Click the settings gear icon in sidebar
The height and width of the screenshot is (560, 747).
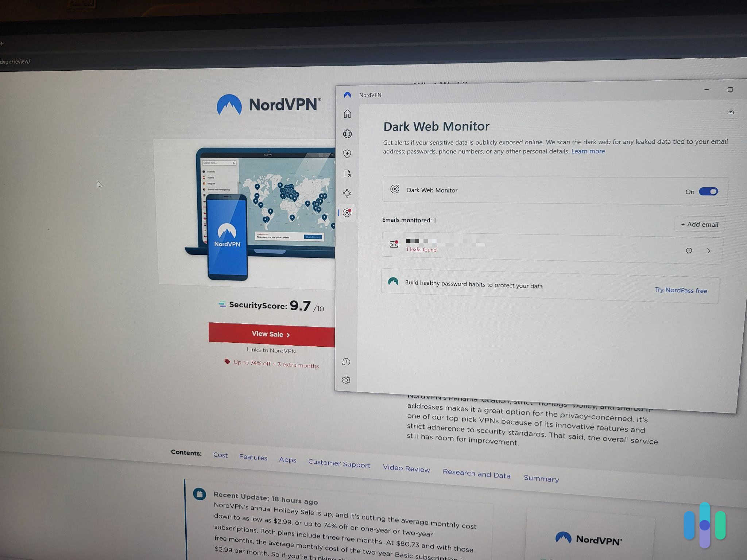[x=347, y=379]
